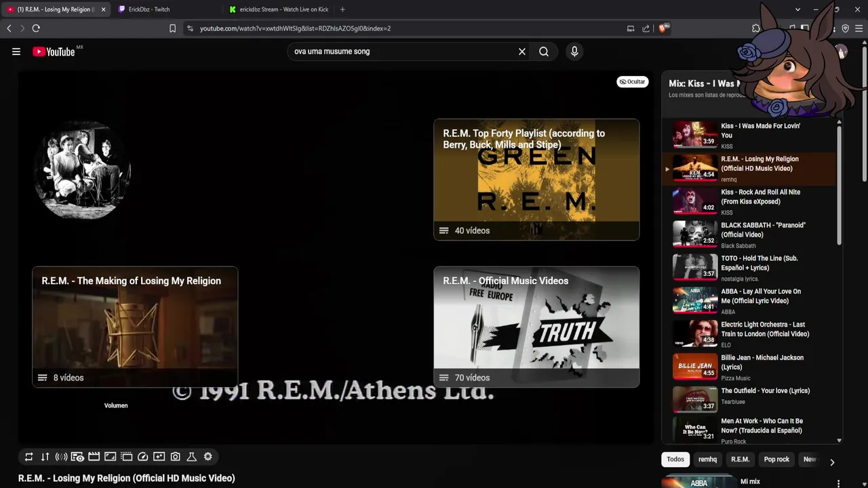Play Kiss - Rock And Roll All Nite
Viewport: 868px width, 488px height.
click(749, 201)
